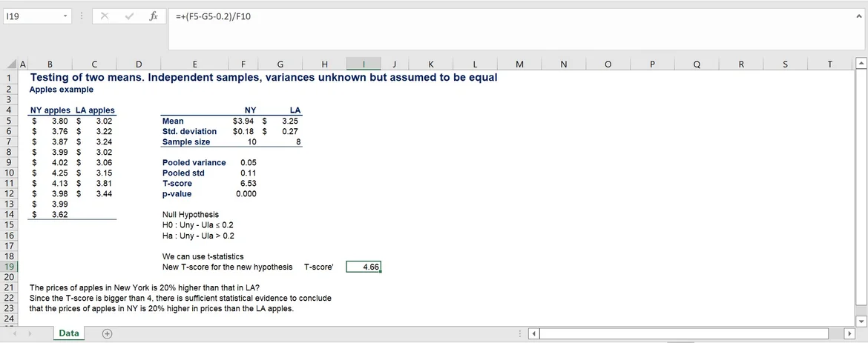The image size is (868, 343).
Task: Select column M header
Action: point(519,65)
